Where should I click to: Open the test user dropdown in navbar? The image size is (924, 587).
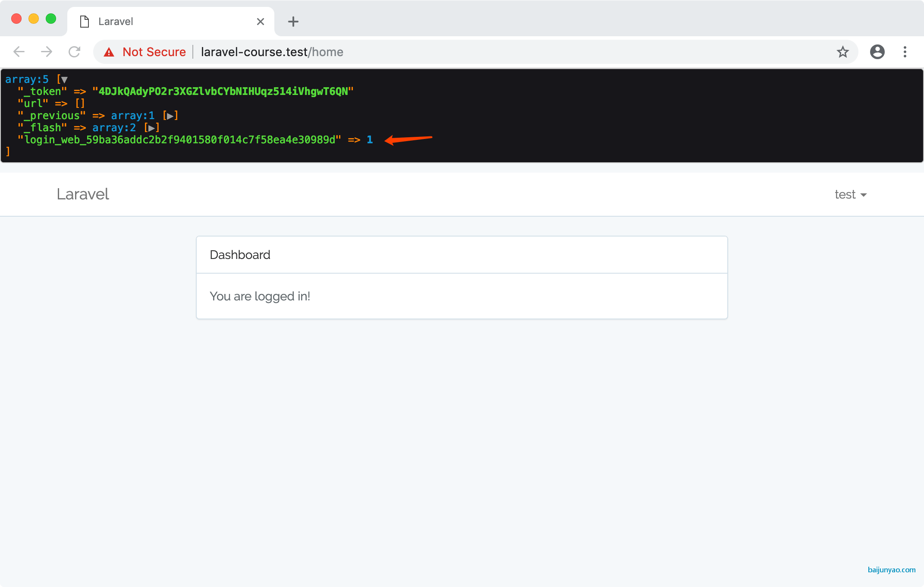click(x=851, y=195)
